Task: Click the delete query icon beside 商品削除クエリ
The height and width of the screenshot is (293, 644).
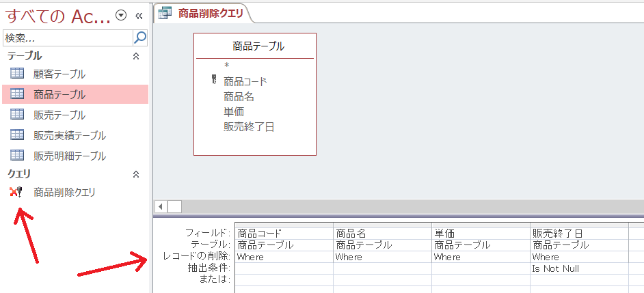Action: coord(16,192)
